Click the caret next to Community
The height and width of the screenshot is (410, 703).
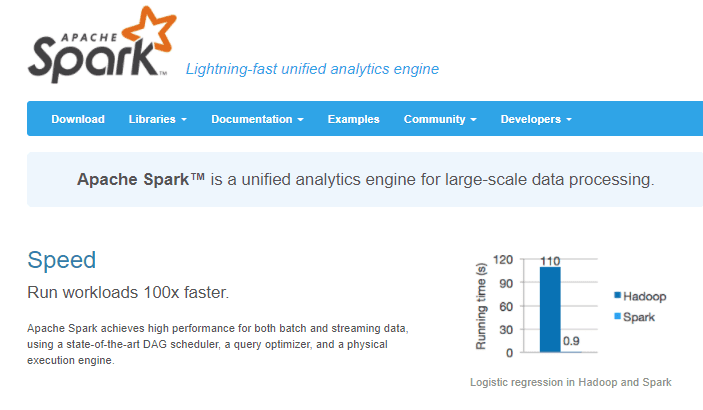coord(473,120)
